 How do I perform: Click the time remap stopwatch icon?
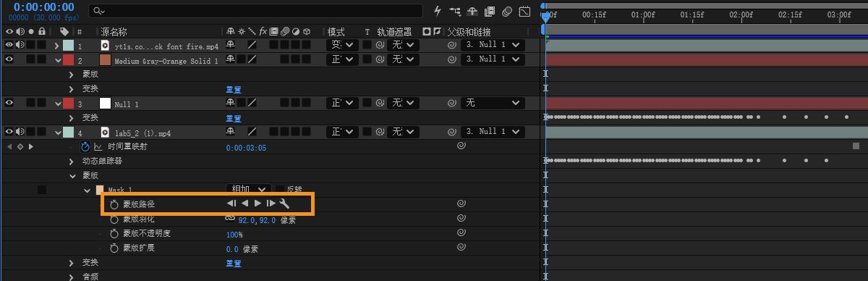tap(85, 146)
